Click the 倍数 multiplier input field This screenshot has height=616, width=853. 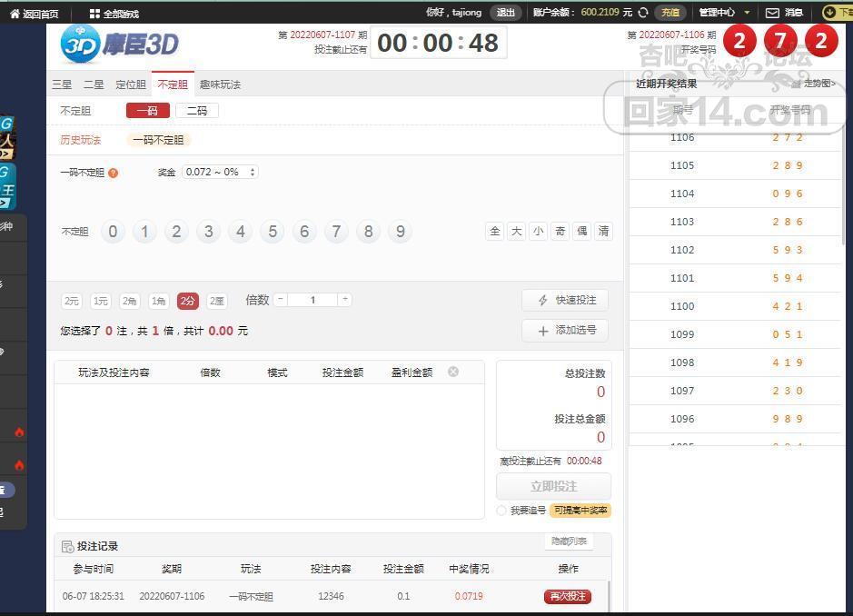tap(312, 300)
